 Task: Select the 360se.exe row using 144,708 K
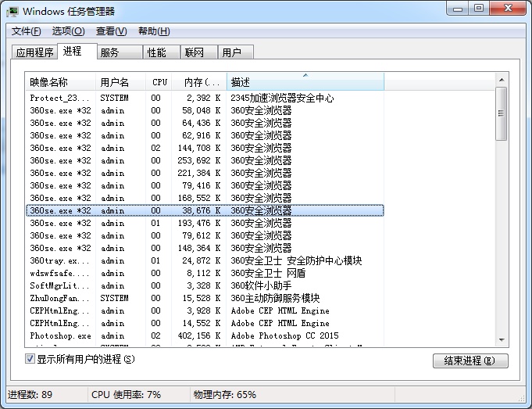(205, 148)
